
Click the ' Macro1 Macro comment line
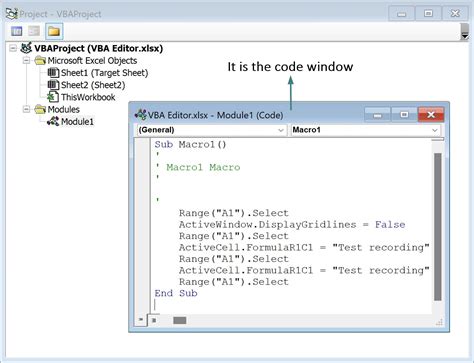coord(198,167)
